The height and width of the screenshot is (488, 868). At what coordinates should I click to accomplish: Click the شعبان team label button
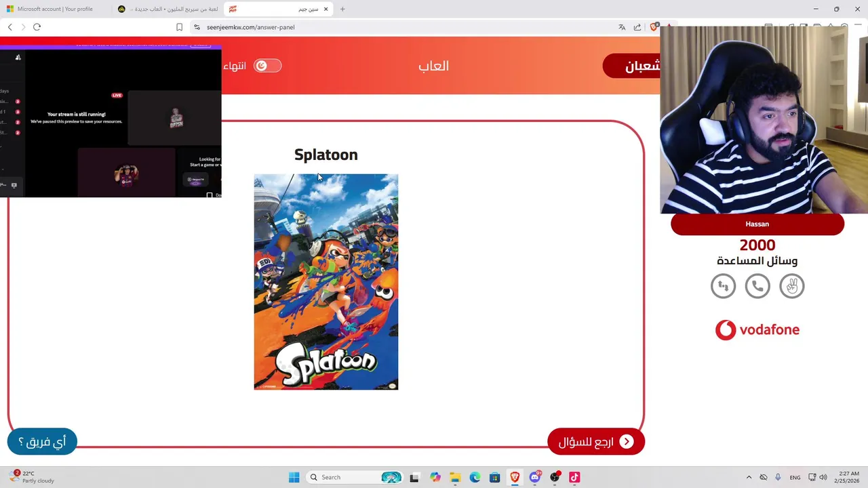pyautogui.click(x=632, y=66)
